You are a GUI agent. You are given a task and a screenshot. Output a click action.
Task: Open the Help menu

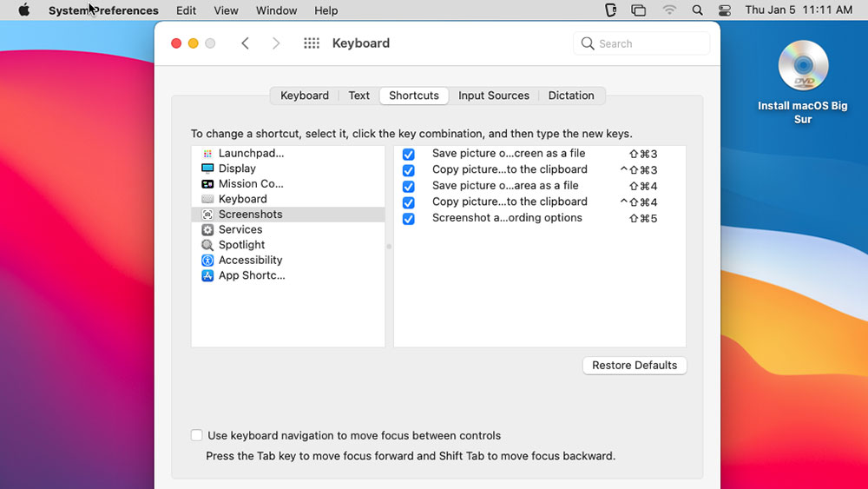tap(326, 10)
